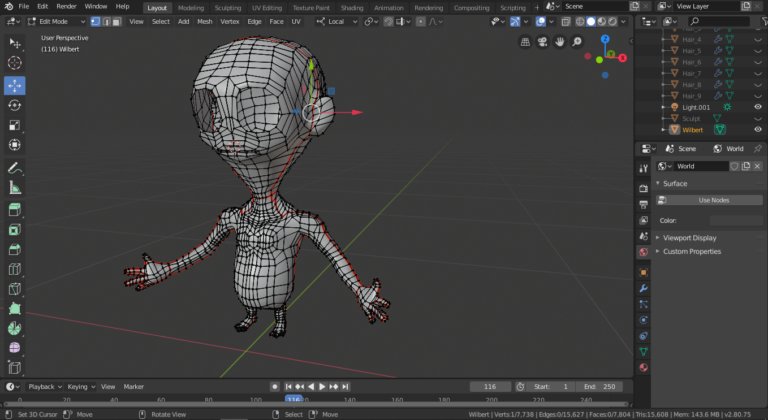Toggle visibility of Wilbert object
Screen dimensions: 768x420
coord(758,129)
